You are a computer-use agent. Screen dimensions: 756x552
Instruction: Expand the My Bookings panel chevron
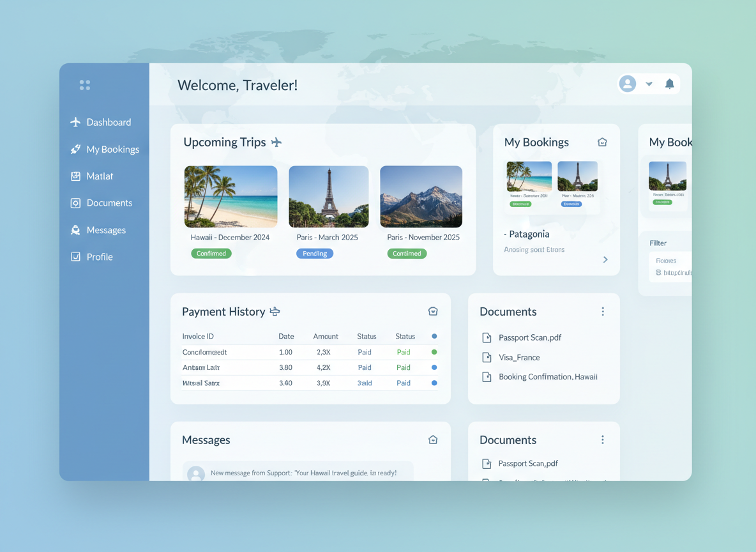tap(605, 259)
